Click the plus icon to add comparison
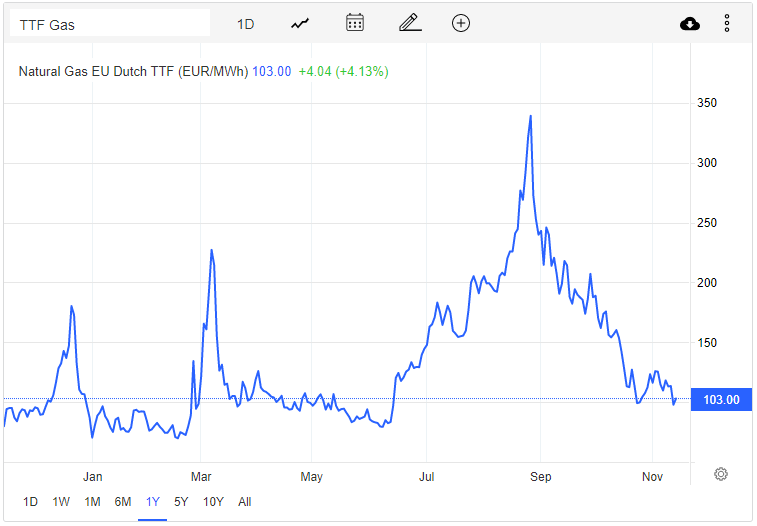This screenshot has height=526, width=757. (x=461, y=24)
